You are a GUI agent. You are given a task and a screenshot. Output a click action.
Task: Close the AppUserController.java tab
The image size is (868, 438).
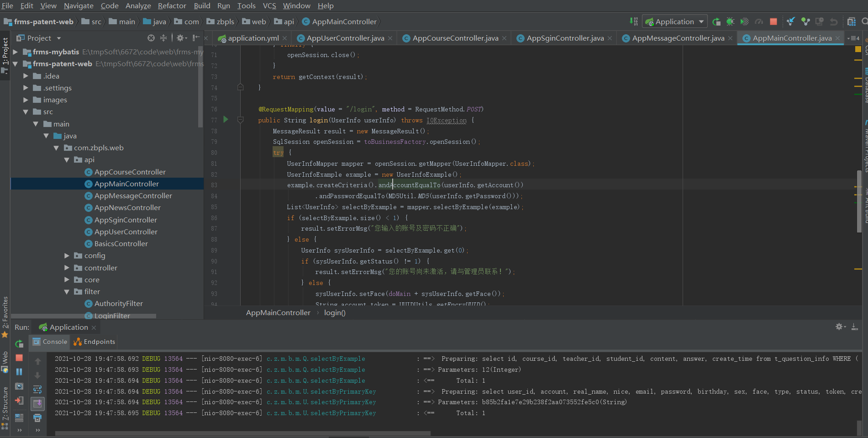click(390, 38)
